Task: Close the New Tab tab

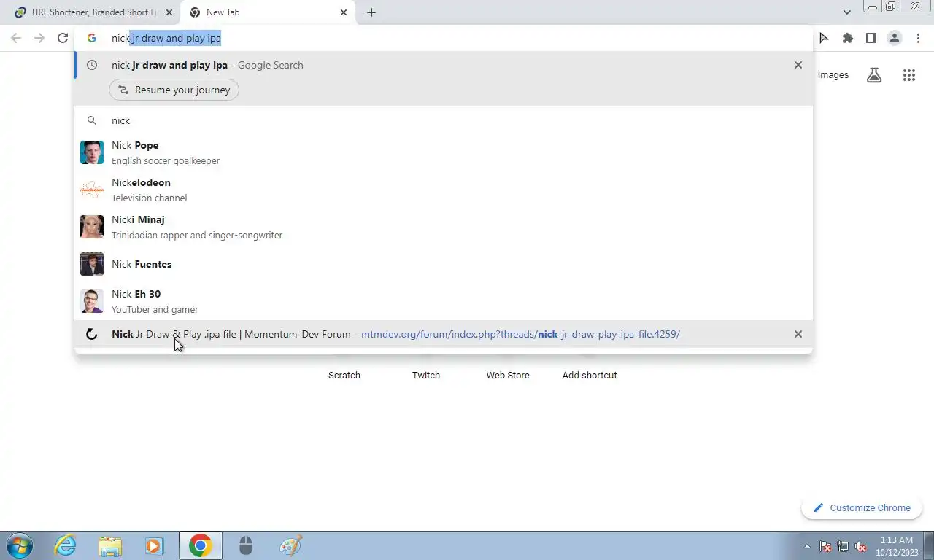Action: pyautogui.click(x=344, y=12)
